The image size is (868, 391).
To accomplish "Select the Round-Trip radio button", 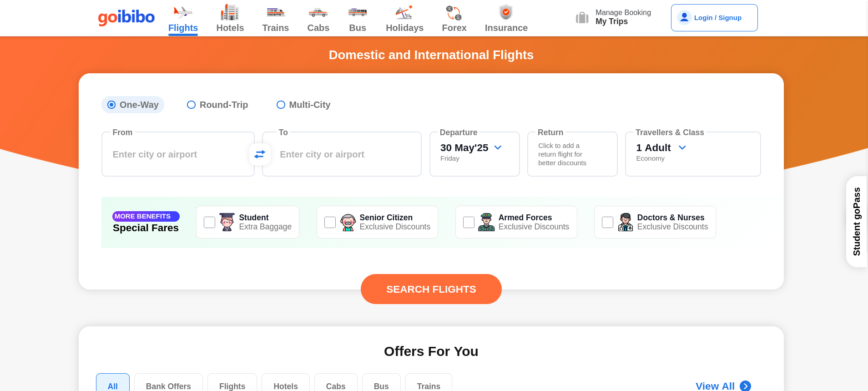I will pyautogui.click(x=191, y=105).
